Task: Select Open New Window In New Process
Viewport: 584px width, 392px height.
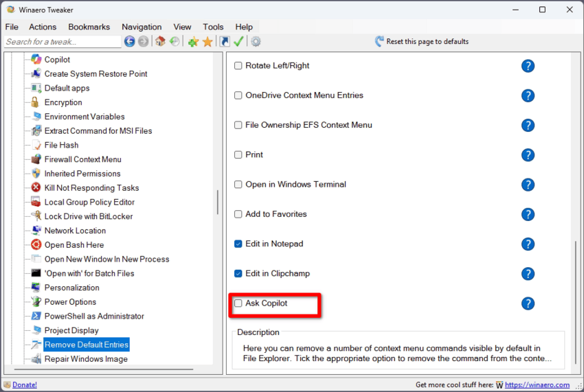Action: pos(107,259)
